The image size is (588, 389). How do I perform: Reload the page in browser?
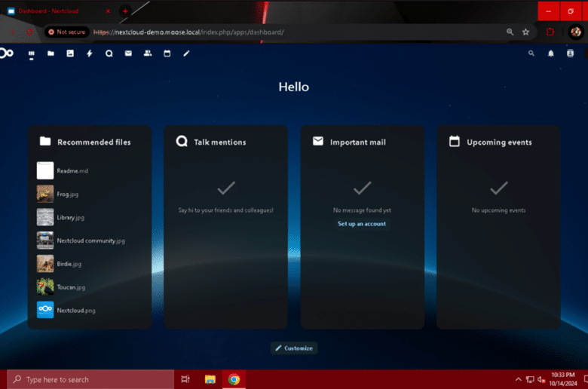29,32
